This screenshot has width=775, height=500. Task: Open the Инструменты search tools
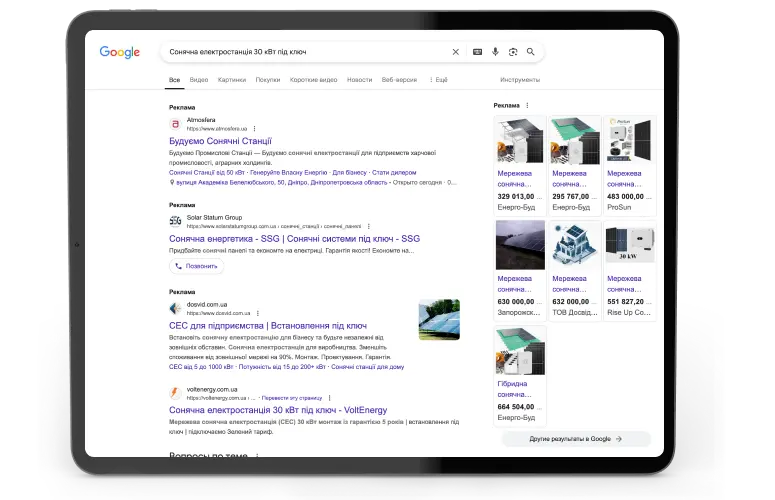pos(520,80)
